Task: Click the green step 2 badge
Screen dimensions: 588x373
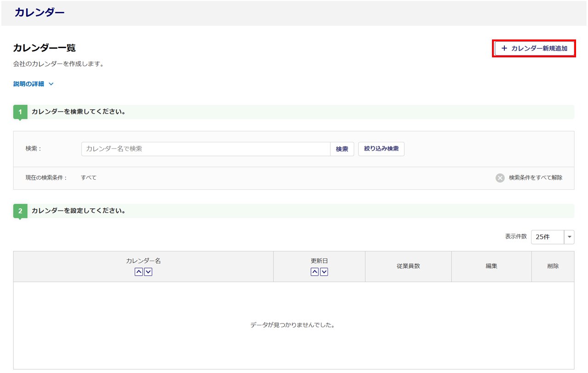Action: coord(20,211)
